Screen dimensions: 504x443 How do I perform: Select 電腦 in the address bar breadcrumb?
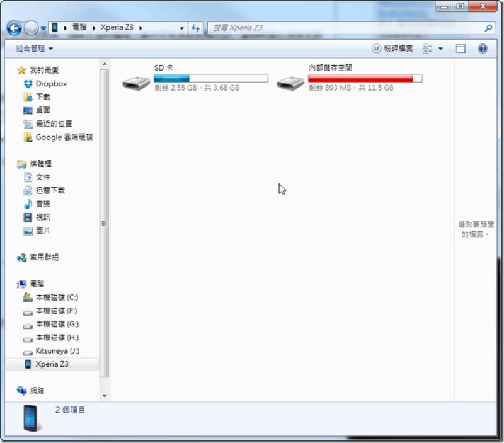pyautogui.click(x=79, y=27)
